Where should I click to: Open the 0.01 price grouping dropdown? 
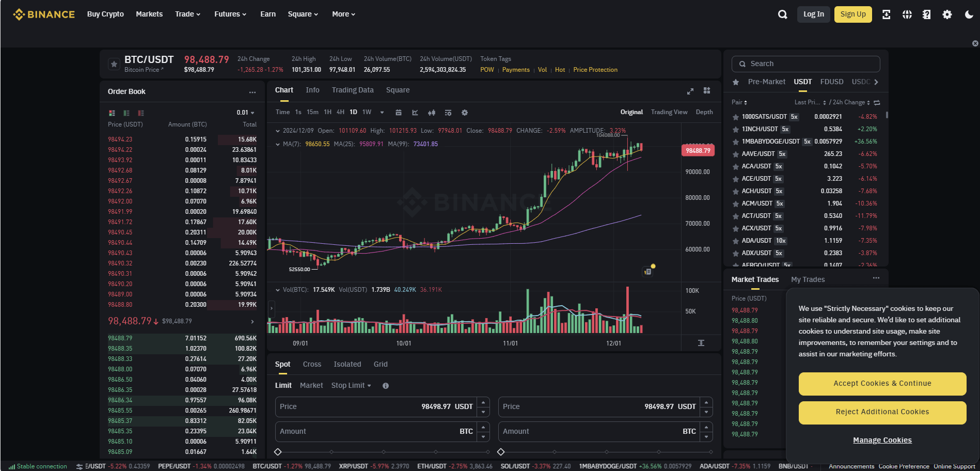coord(246,113)
